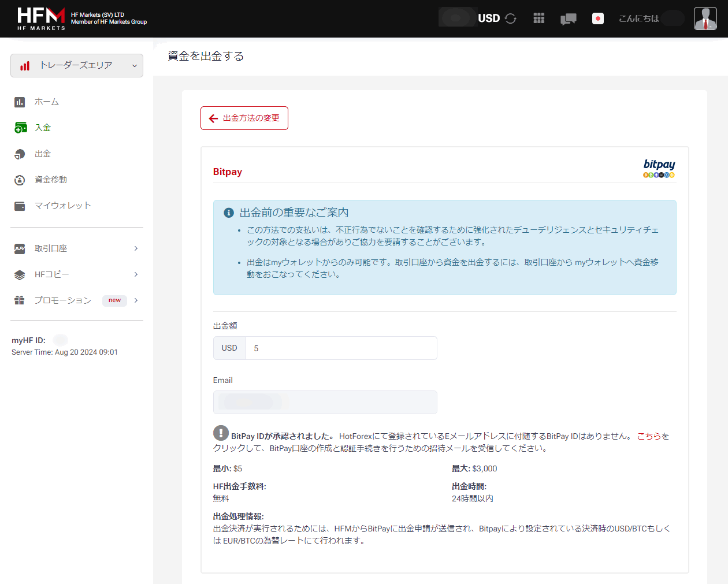The width and height of the screenshot is (728, 584).
Task: Click the 出金額 amount input field
Action: tap(341, 348)
